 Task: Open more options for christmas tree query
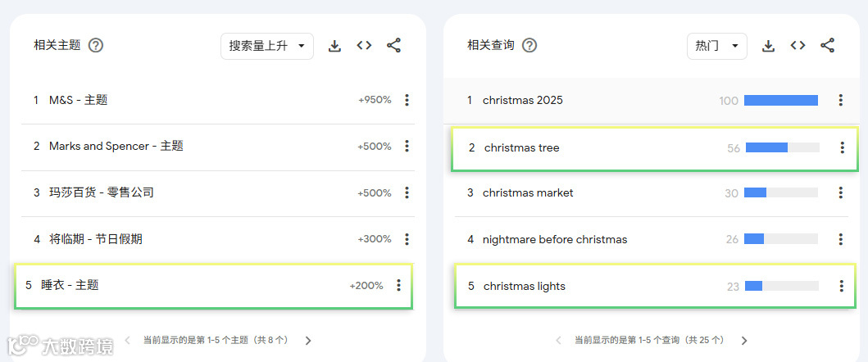coord(842,147)
